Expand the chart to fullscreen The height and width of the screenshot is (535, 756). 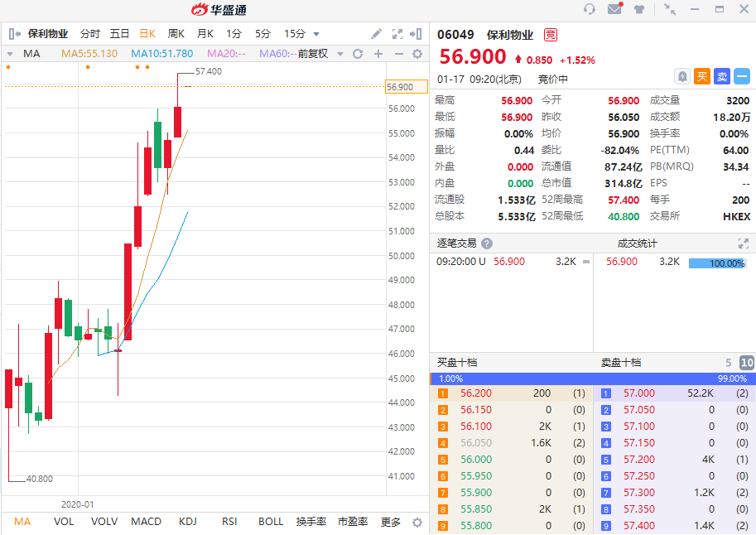(397, 34)
